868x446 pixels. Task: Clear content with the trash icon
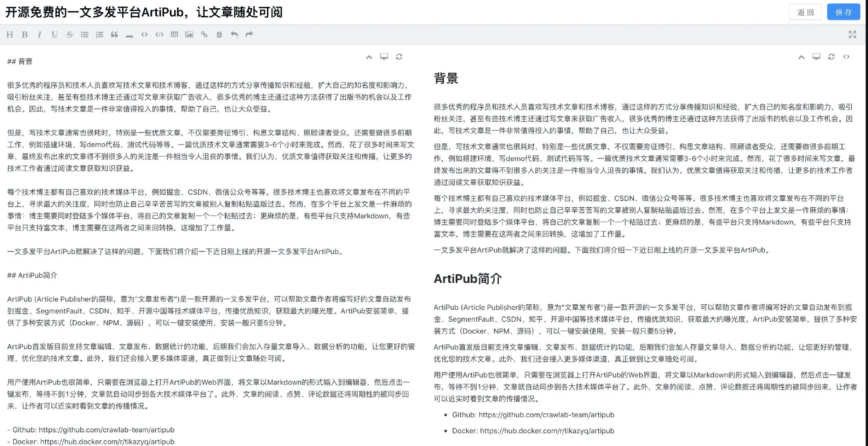tap(219, 35)
